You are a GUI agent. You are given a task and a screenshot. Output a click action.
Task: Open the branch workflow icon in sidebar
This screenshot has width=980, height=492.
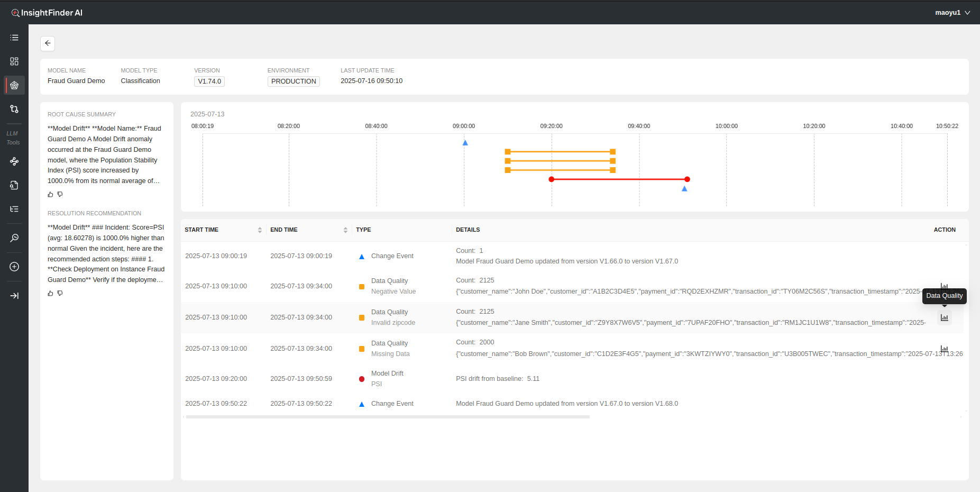coord(14,109)
